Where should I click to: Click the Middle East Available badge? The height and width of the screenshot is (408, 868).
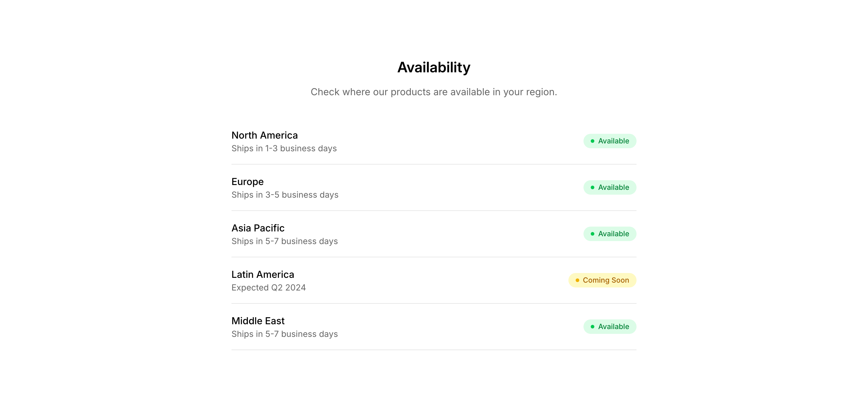pyautogui.click(x=609, y=326)
